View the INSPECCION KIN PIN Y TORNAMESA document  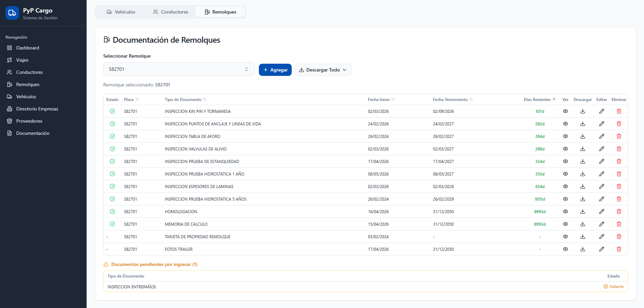565,111
